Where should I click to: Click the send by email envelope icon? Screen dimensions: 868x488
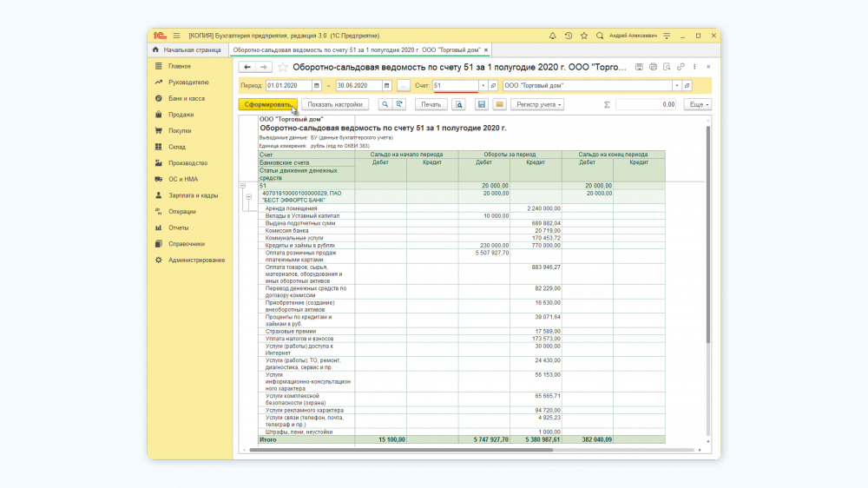[499, 104]
